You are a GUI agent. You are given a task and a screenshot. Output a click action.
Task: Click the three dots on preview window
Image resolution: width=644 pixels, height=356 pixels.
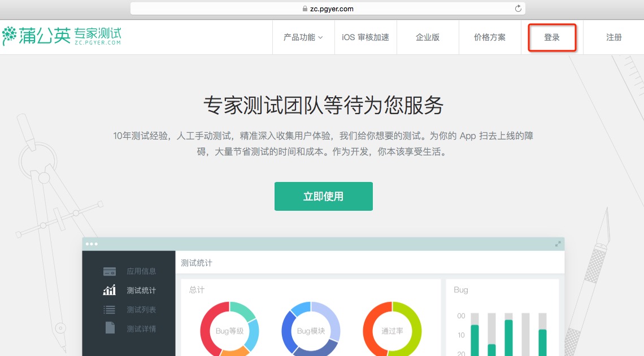coord(92,244)
